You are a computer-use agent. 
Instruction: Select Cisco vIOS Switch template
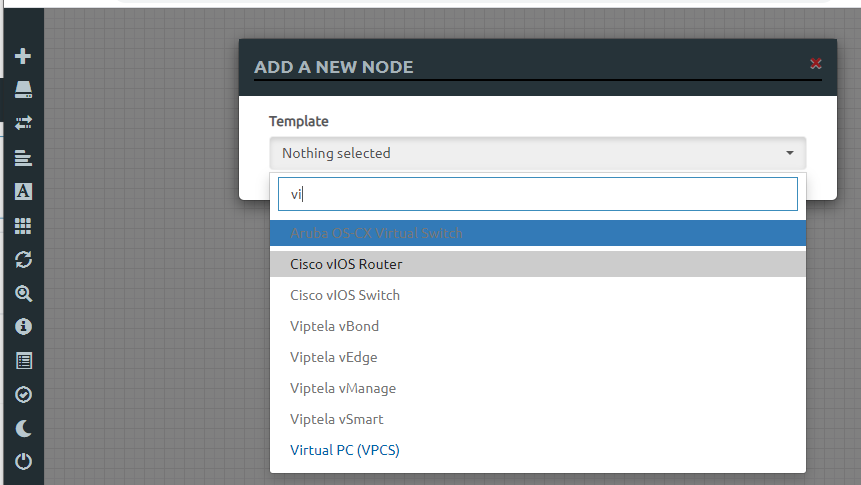538,295
